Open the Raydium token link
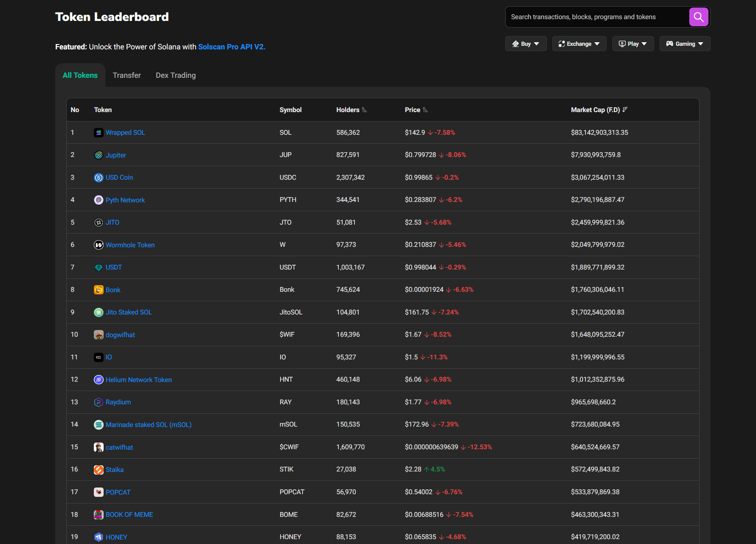 tap(118, 402)
